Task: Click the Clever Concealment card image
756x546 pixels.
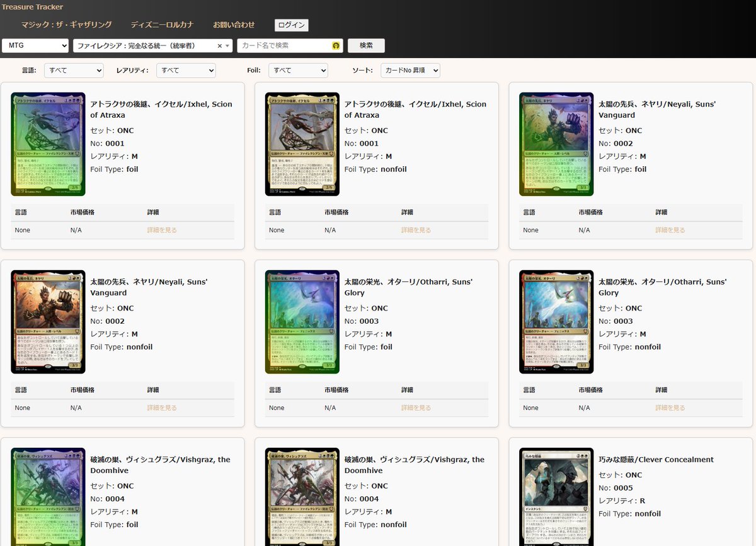Action: [556, 497]
